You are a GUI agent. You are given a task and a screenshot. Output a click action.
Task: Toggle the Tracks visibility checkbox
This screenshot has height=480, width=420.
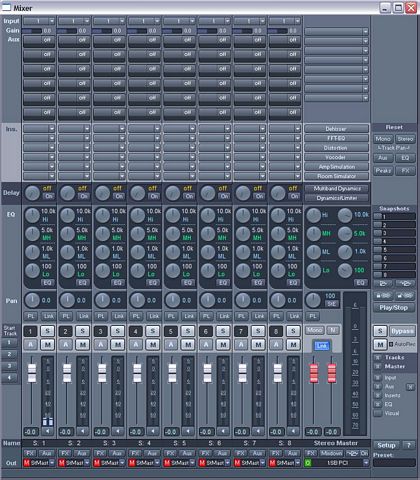(377, 357)
